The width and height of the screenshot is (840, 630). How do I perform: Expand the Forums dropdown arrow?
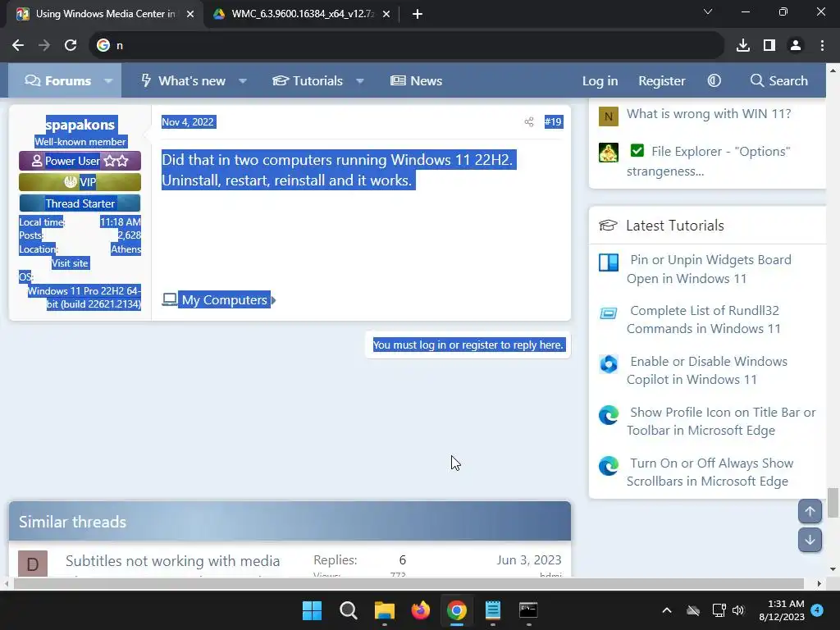tap(108, 81)
